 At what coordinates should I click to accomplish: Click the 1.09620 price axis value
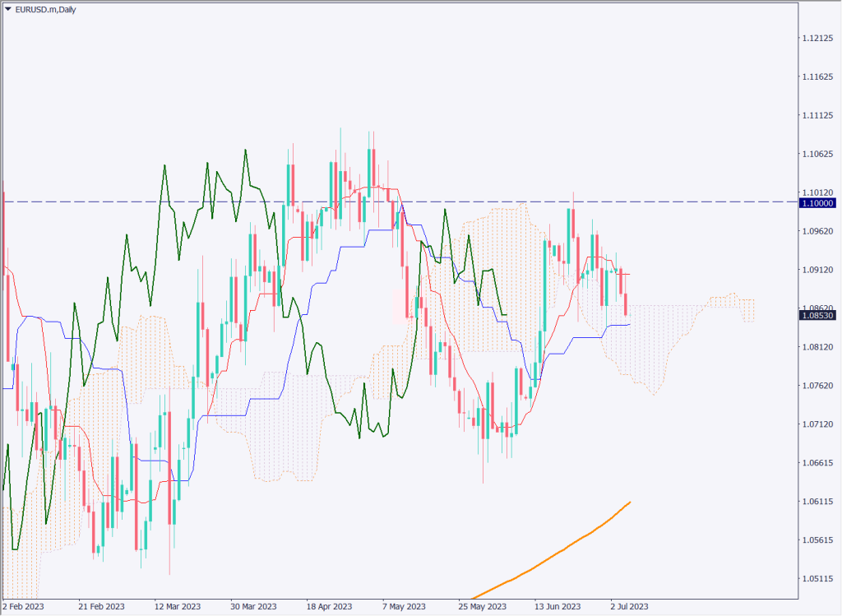click(x=818, y=231)
